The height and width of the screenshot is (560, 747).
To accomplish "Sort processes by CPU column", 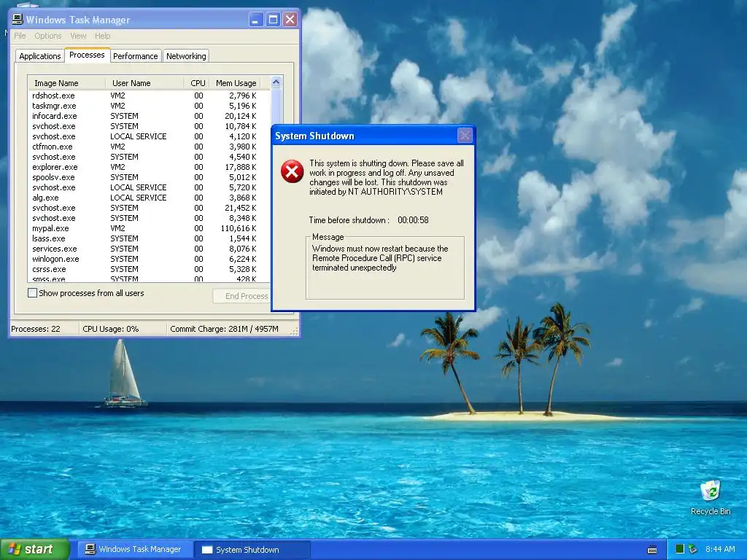I will (196, 83).
